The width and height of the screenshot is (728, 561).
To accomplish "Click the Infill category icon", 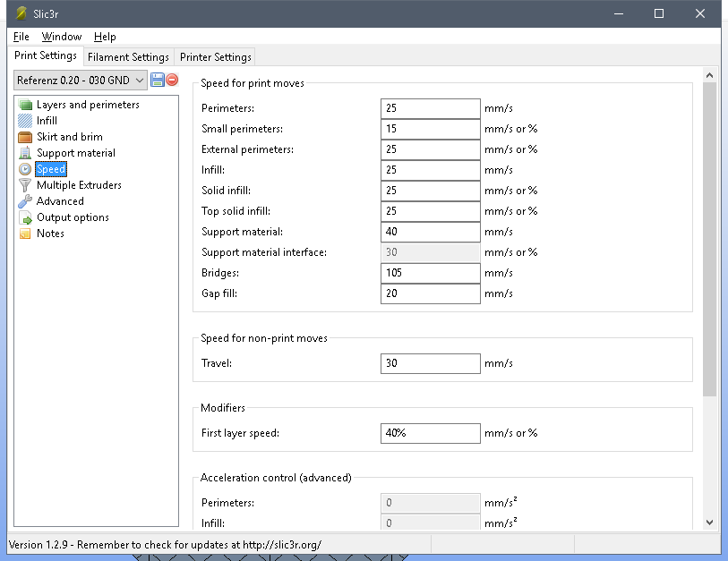I will 25,121.
